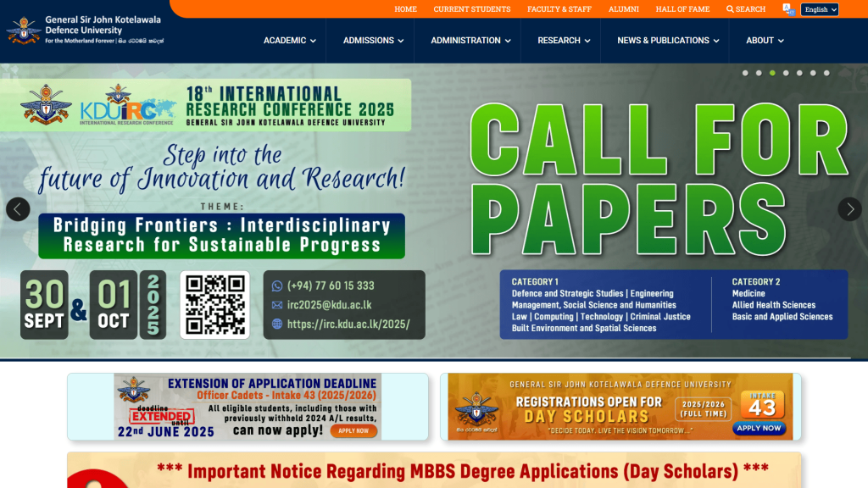Image resolution: width=868 pixels, height=488 pixels.
Task: Select the last carousel indicator dot
Action: click(x=826, y=73)
